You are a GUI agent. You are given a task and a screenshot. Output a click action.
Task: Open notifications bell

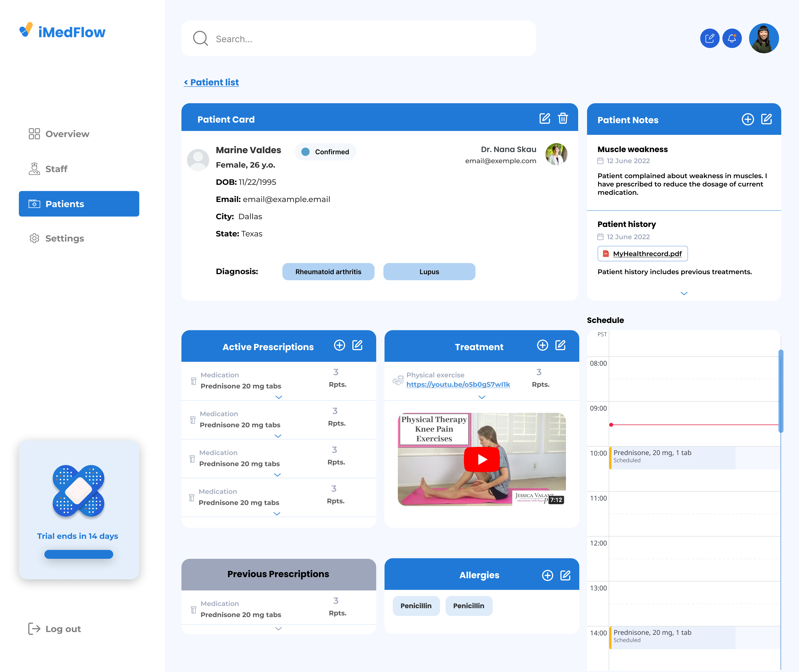click(x=732, y=38)
